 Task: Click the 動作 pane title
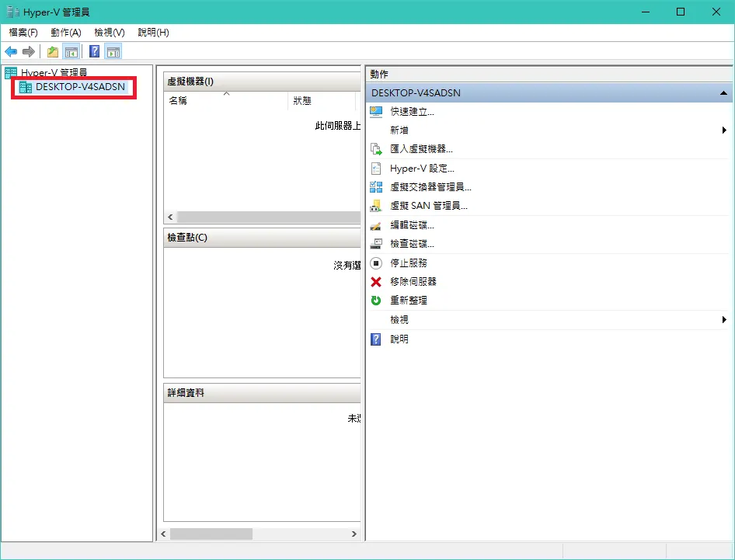click(x=378, y=74)
